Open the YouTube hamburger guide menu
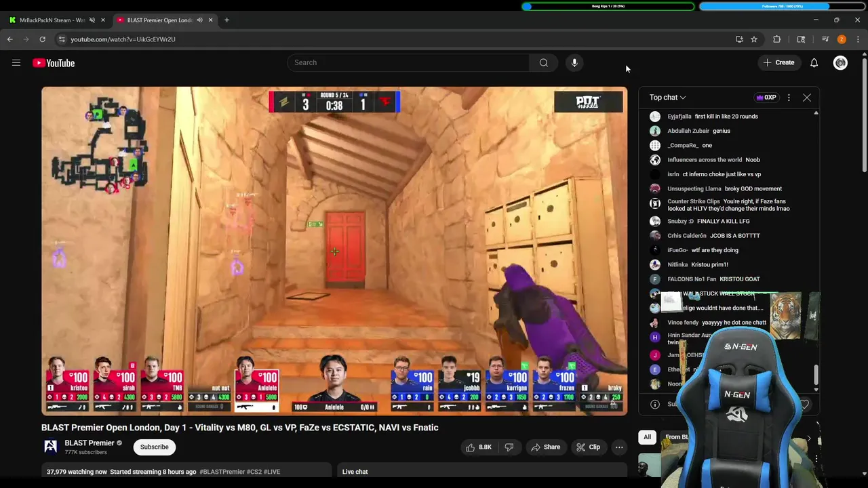Image resolution: width=868 pixels, height=488 pixels. tap(16, 63)
